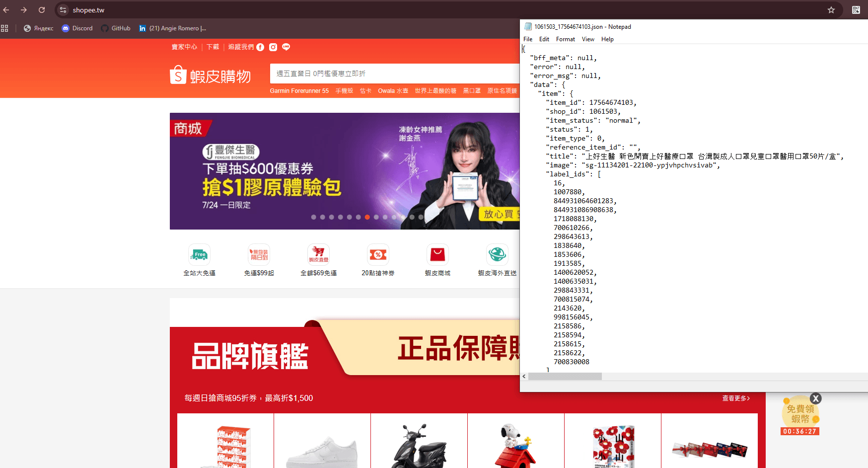Image resolution: width=868 pixels, height=468 pixels.
Task: Open the Notepad File menu
Action: coord(528,39)
